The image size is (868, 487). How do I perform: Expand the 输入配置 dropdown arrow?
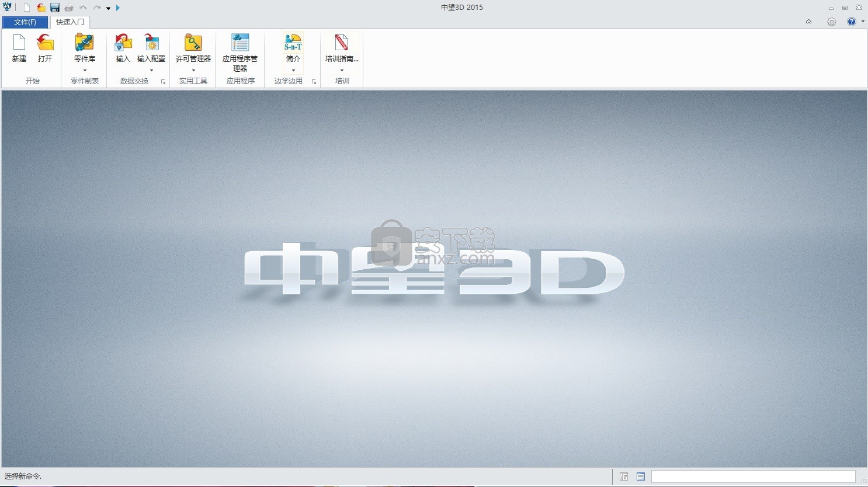151,71
